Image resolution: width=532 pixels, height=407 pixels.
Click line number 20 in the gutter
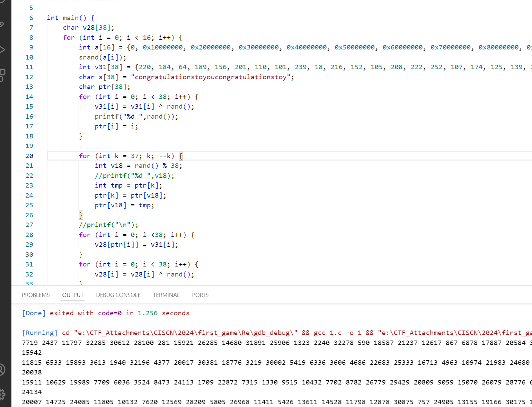[x=29, y=156]
